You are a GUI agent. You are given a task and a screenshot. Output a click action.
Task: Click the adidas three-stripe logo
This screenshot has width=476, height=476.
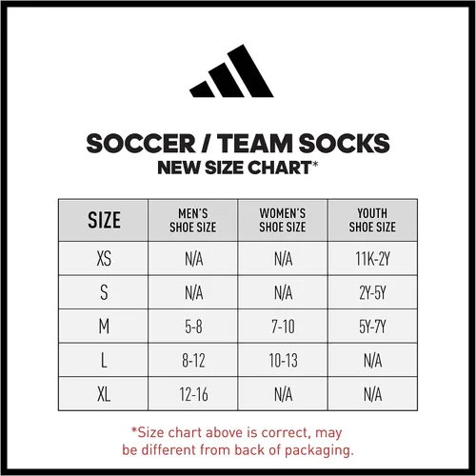(x=231, y=70)
